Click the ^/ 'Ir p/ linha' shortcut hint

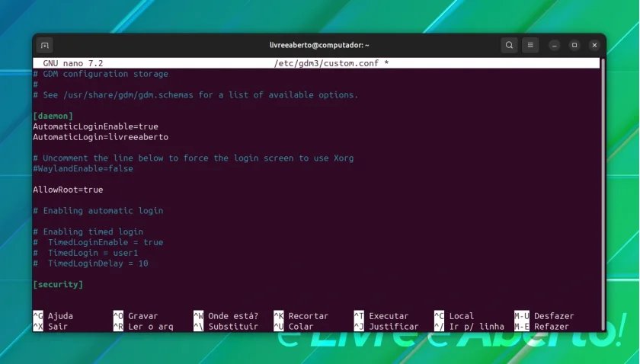469,327
